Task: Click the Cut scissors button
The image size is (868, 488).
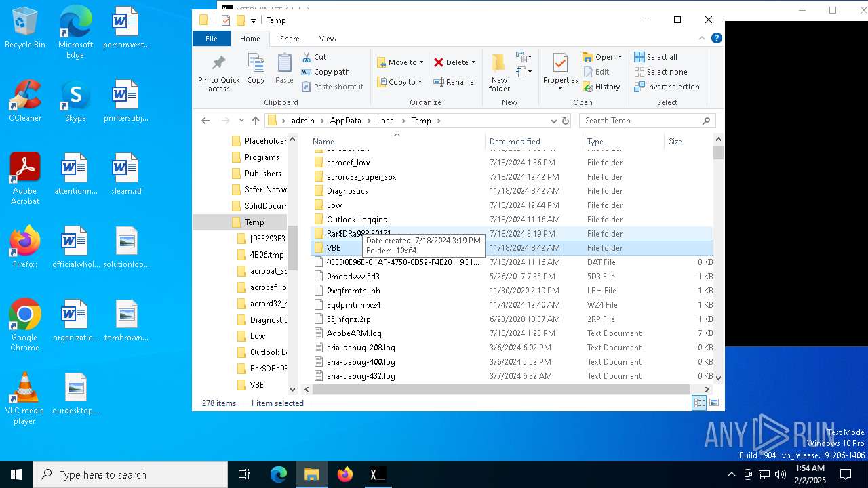Action: pyautogui.click(x=314, y=57)
